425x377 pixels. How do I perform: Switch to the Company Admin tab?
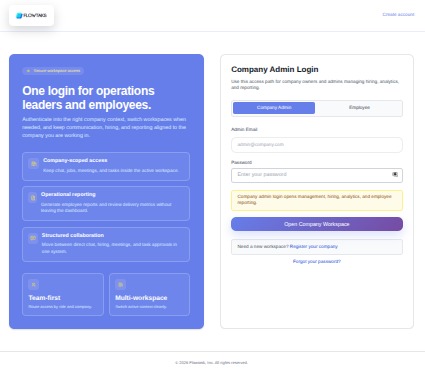[274, 108]
